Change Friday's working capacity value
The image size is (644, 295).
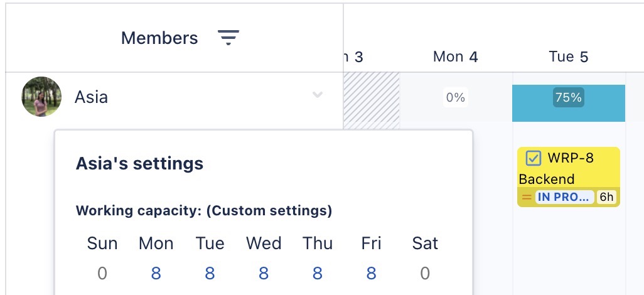[x=372, y=273]
